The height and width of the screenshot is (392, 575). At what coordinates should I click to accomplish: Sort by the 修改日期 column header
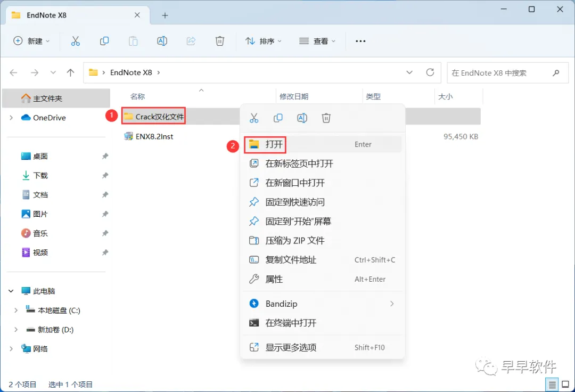click(x=294, y=96)
